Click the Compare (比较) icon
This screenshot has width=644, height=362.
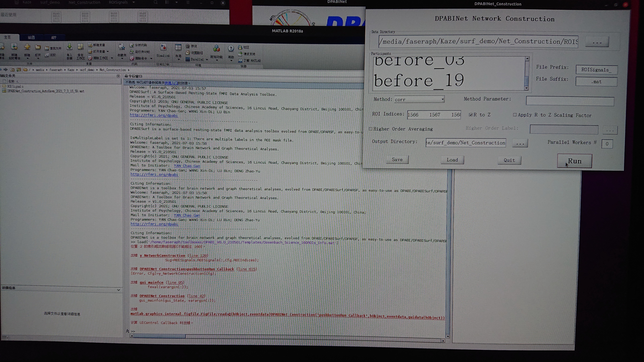pos(47,55)
